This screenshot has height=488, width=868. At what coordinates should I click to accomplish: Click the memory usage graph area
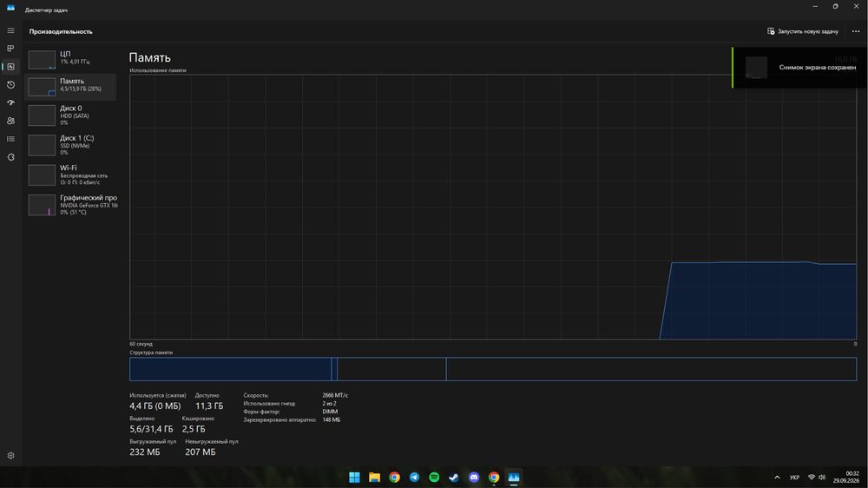493,207
